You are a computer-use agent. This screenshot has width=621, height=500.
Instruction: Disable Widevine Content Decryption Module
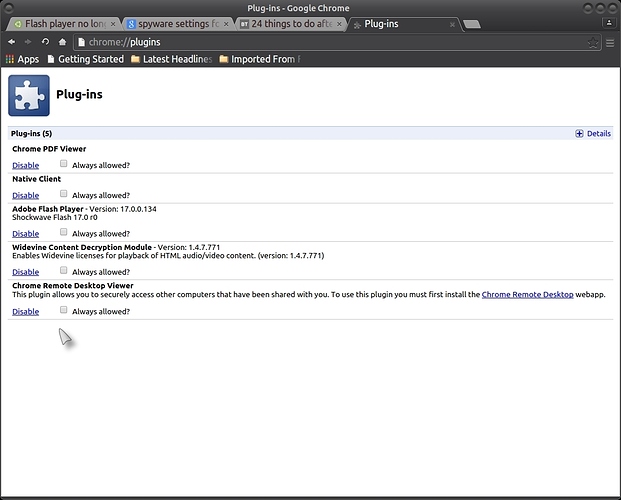coord(25,272)
